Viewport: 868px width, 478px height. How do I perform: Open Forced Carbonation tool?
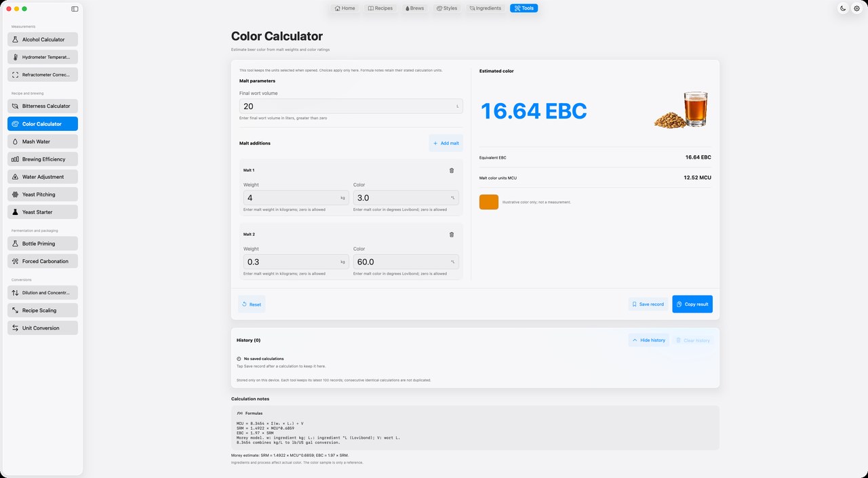43,261
